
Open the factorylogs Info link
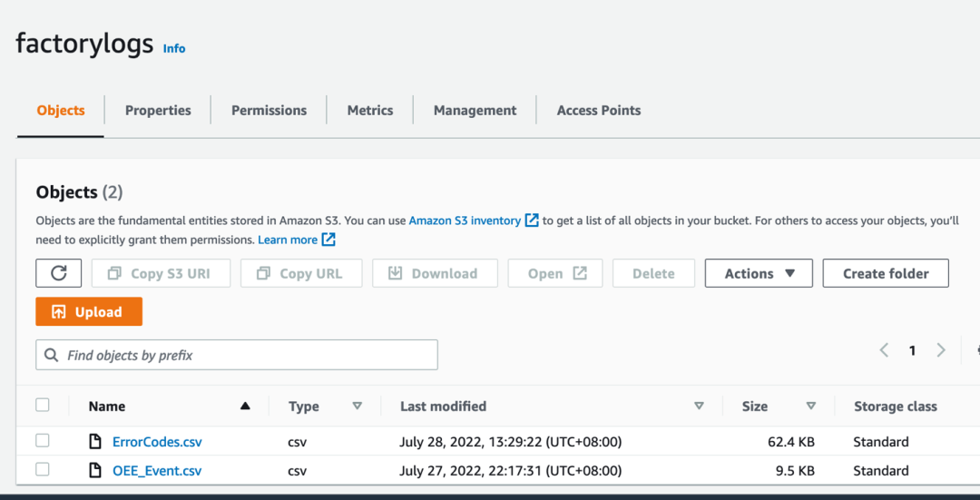point(174,49)
